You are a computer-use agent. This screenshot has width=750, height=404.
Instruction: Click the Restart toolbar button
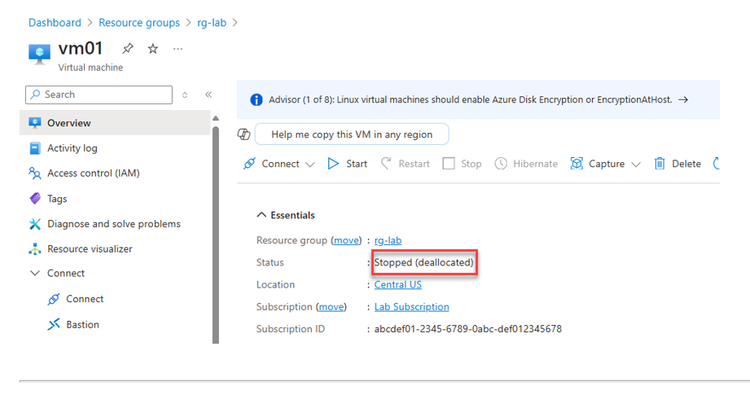click(x=405, y=164)
